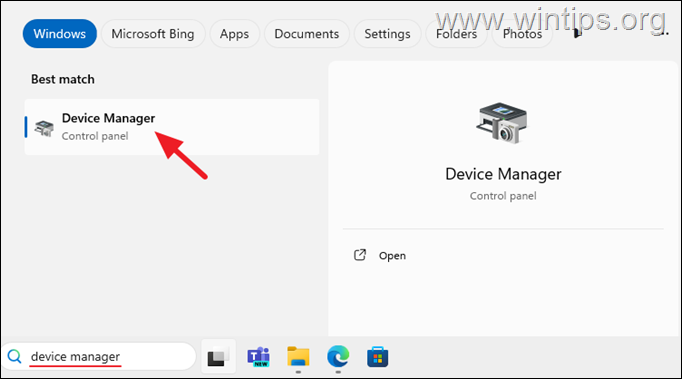682x379 pixels.
Task: Click 'Device Manager' title in details pane
Action: tap(503, 174)
